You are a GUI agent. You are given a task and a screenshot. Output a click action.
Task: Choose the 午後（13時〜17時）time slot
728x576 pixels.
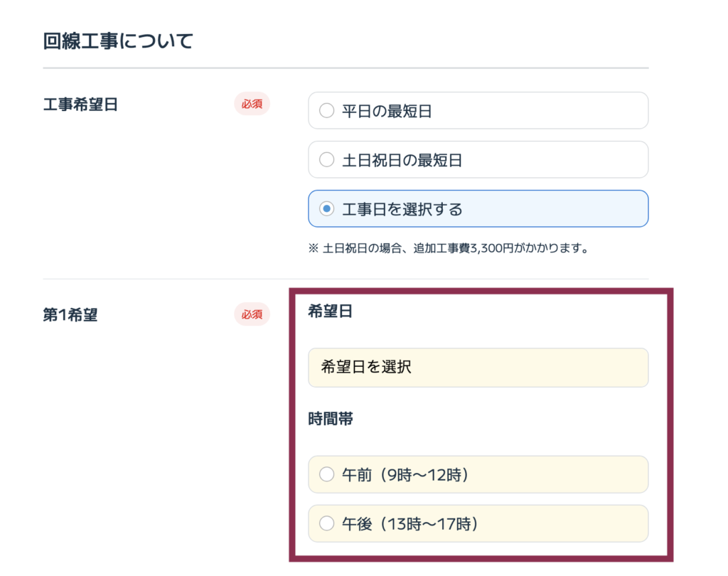pos(327,523)
